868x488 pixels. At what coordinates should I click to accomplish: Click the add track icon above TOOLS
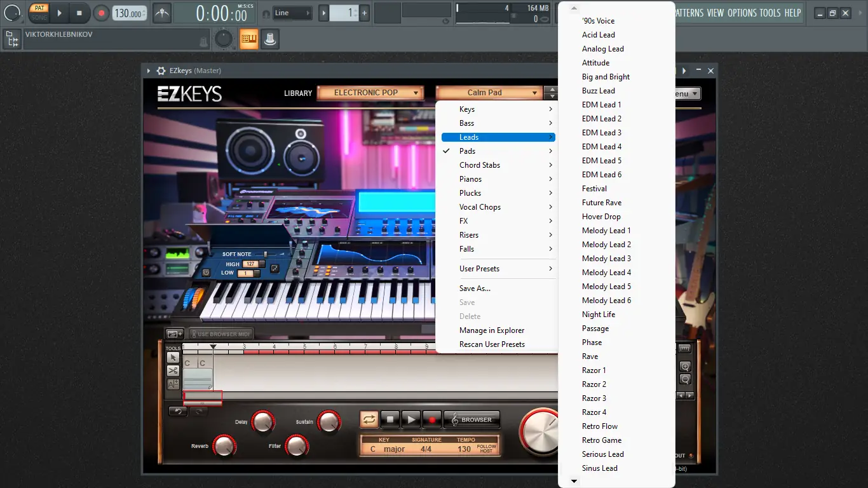pyautogui.click(x=175, y=334)
